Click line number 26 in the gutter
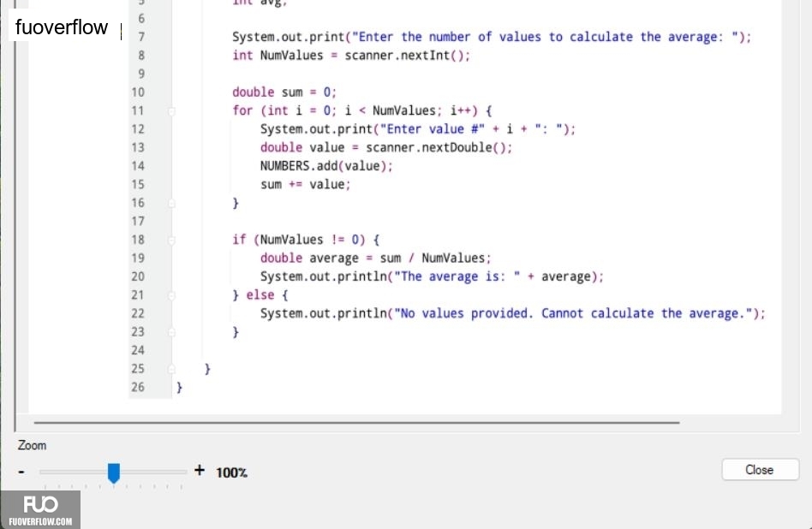 (x=138, y=387)
